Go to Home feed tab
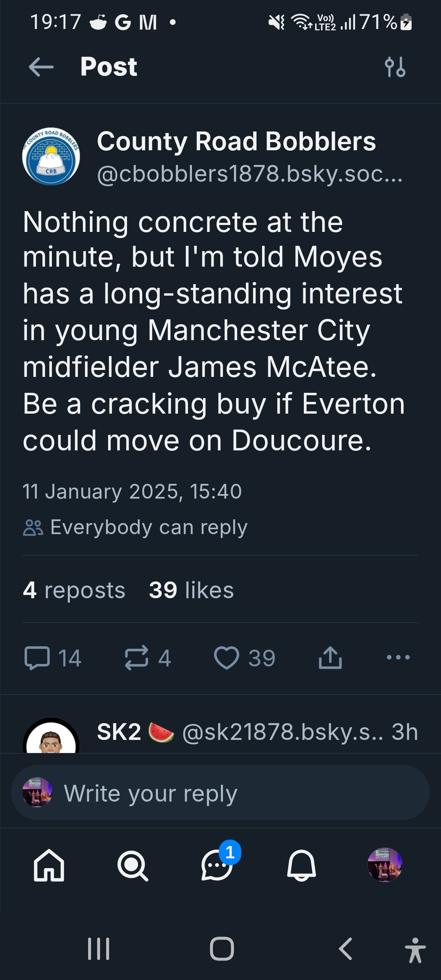441x980 pixels. pos(49,865)
